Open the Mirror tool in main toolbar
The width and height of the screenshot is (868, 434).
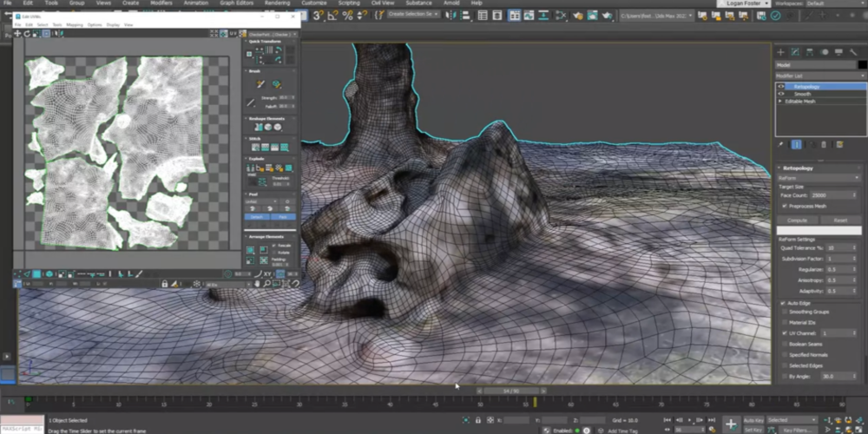(x=450, y=16)
